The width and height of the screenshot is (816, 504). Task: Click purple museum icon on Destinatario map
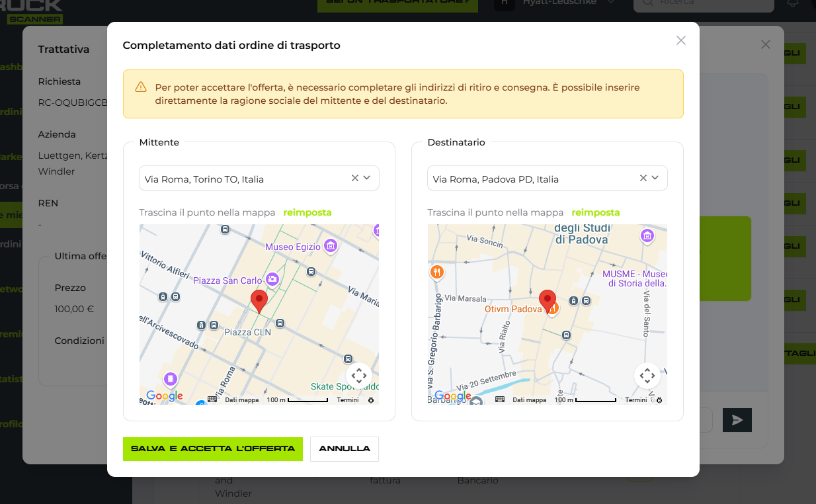(x=647, y=236)
